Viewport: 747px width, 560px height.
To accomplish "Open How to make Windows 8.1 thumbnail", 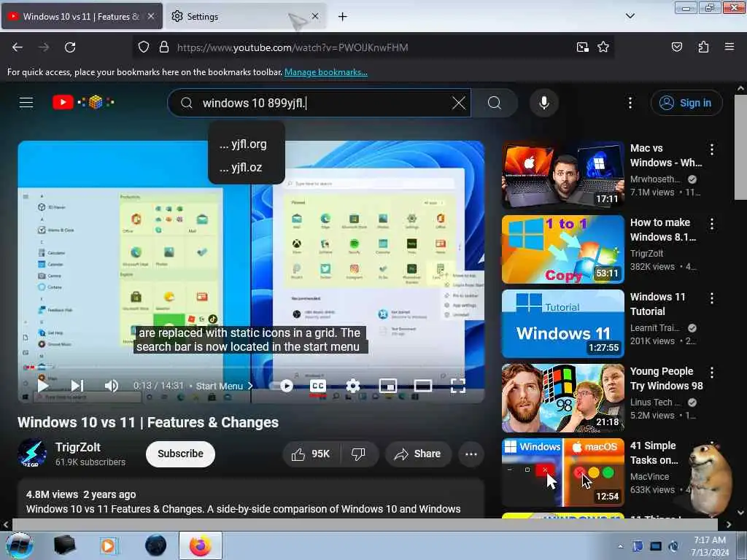I will pos(562,249).
